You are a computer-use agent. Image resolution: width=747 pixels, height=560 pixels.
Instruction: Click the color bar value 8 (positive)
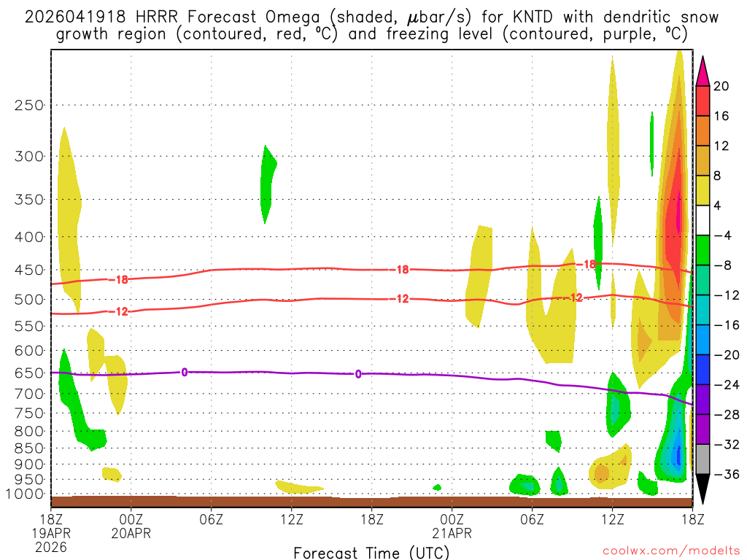click(x=718, y=176)
